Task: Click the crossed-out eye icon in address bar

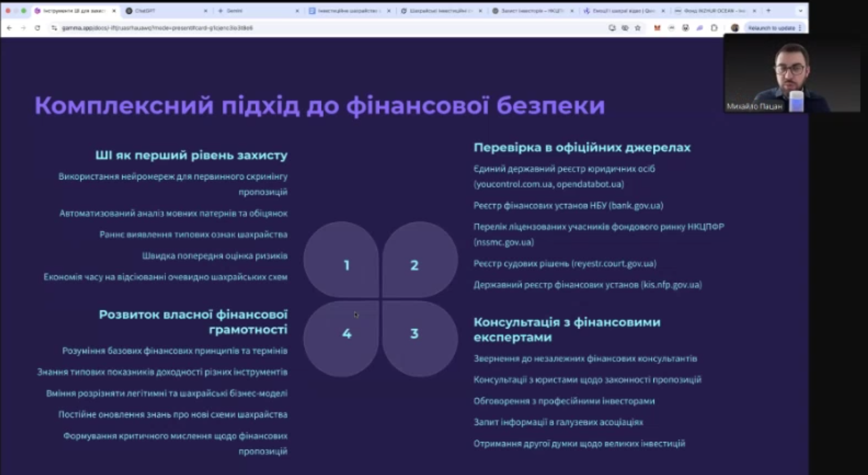Action: pos(625,28)
